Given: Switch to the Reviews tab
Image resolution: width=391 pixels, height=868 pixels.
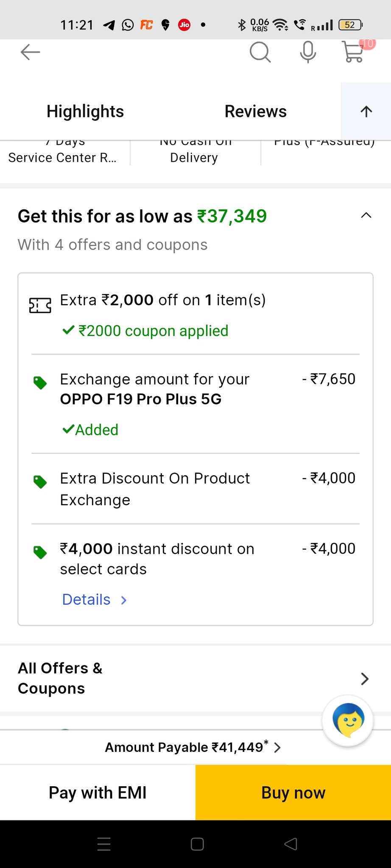Looking at the screenshot, I should (x=256, y=111).
